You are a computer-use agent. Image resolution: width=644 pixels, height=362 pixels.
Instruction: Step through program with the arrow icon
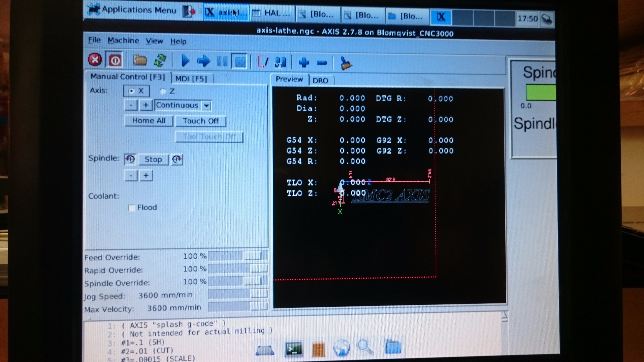[x=204, y=61]
